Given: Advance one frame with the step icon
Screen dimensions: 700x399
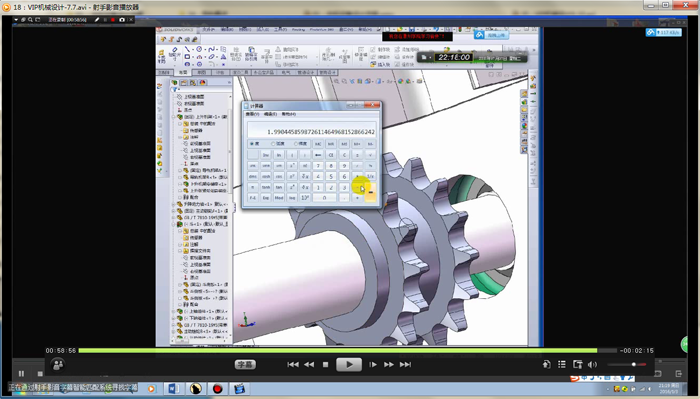Looking at the screenshot, I should tap(372, 365).
